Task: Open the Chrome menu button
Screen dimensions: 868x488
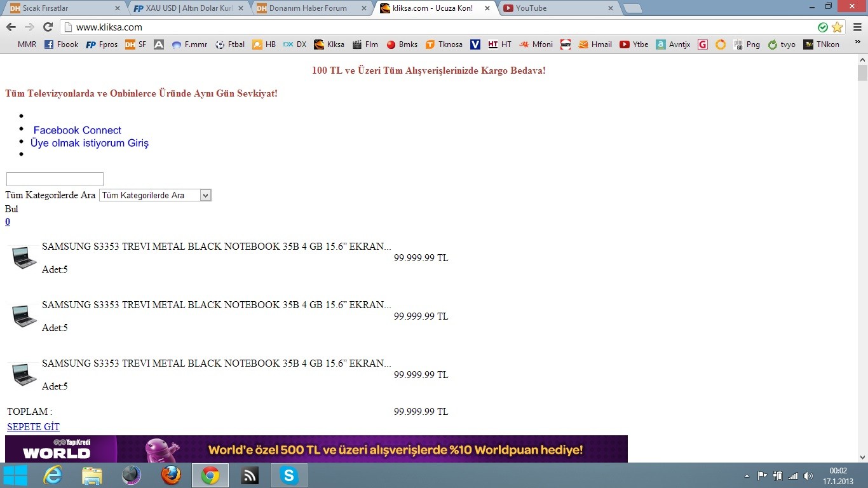Action: tap(857, 27)
